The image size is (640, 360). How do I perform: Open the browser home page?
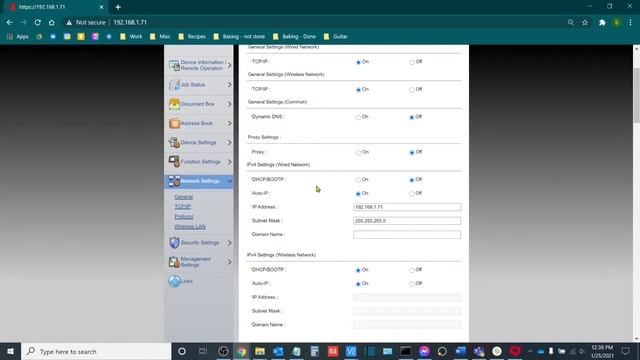tap(51, 22)
